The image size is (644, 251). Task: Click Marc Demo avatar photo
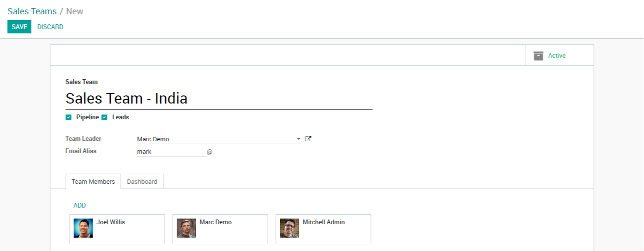[x=186, y=228]
